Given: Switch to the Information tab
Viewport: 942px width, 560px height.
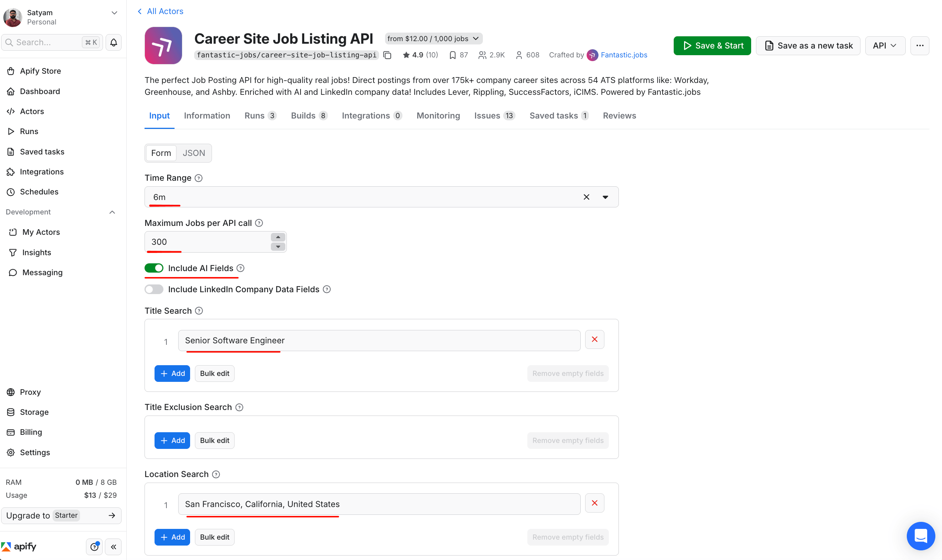Looking at the screenshot, I should click(x=207, y=116).
